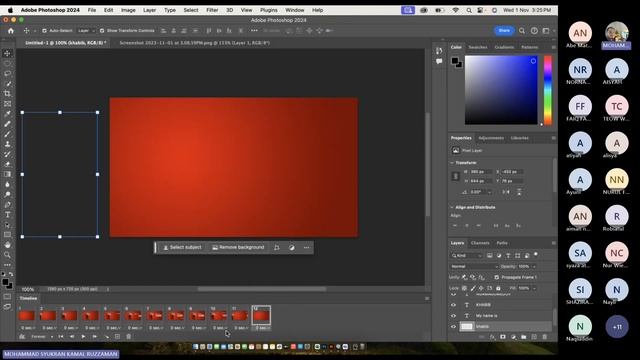The width and height of the screenshot is (640, 360).
Task: Click the vertical hue slider strip
Action: pos(548,90)
